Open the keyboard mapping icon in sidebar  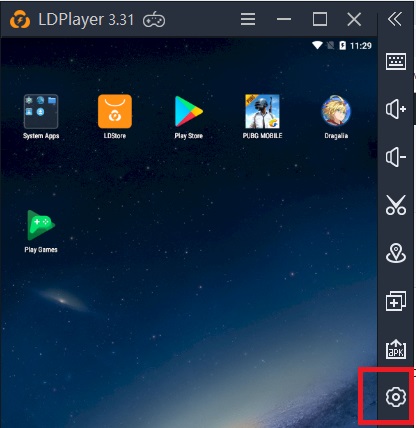coord(396,61)
